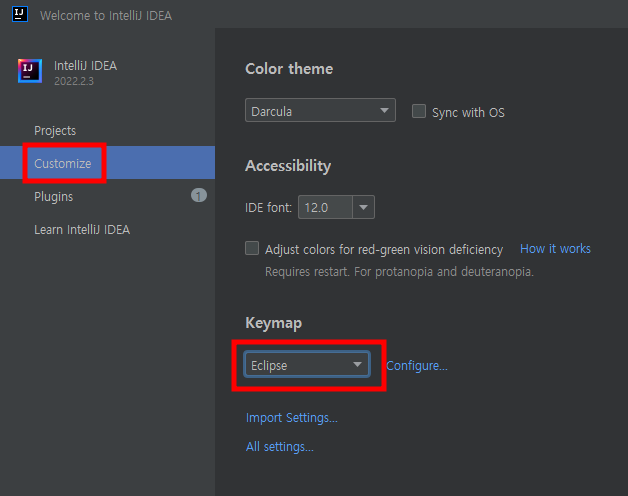Click the version text 2022.2.3
628x496 pixels.
74,81
